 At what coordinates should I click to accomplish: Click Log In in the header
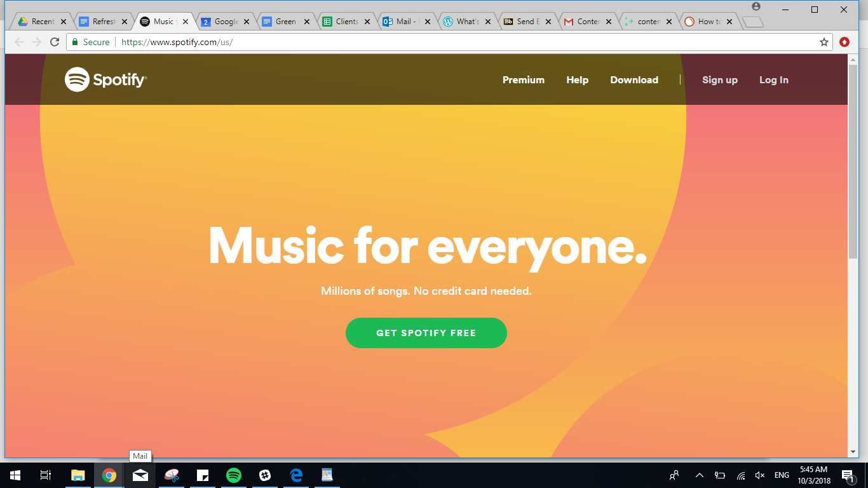click(774, 80)
